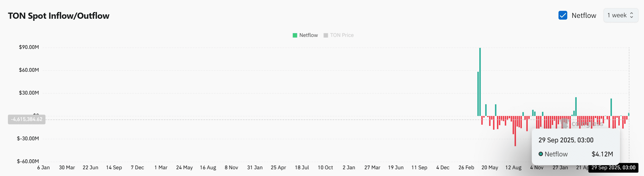Click the gray TON Price legend square
This screenshot has width=644, height=176.
point(326,35)
